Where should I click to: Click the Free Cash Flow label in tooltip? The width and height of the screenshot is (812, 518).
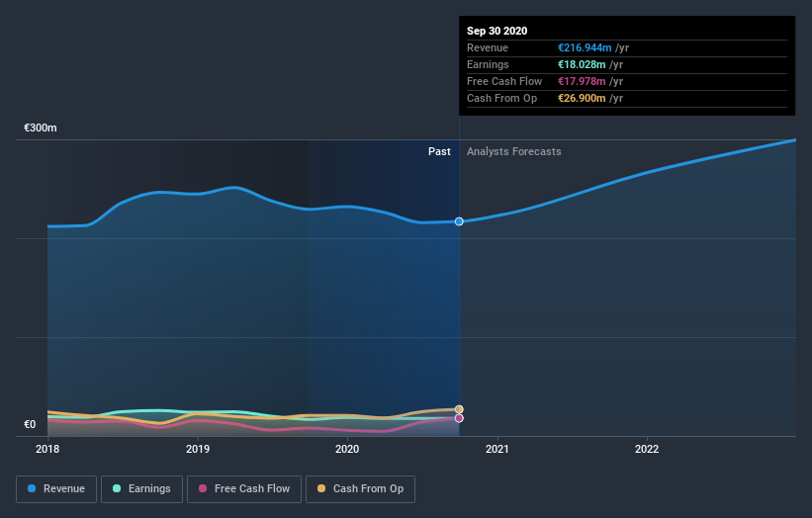504,81
